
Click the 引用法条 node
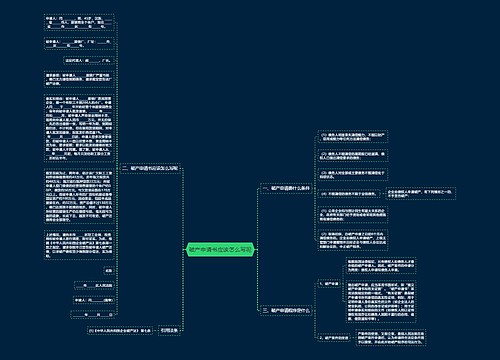169,330
